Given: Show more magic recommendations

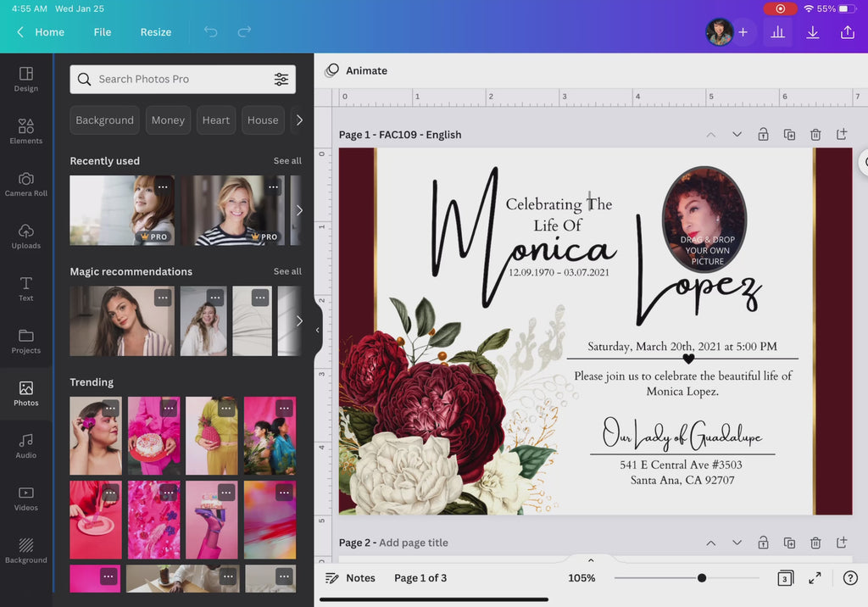Looking at the screenshot, I should click(x=299, y=321).
